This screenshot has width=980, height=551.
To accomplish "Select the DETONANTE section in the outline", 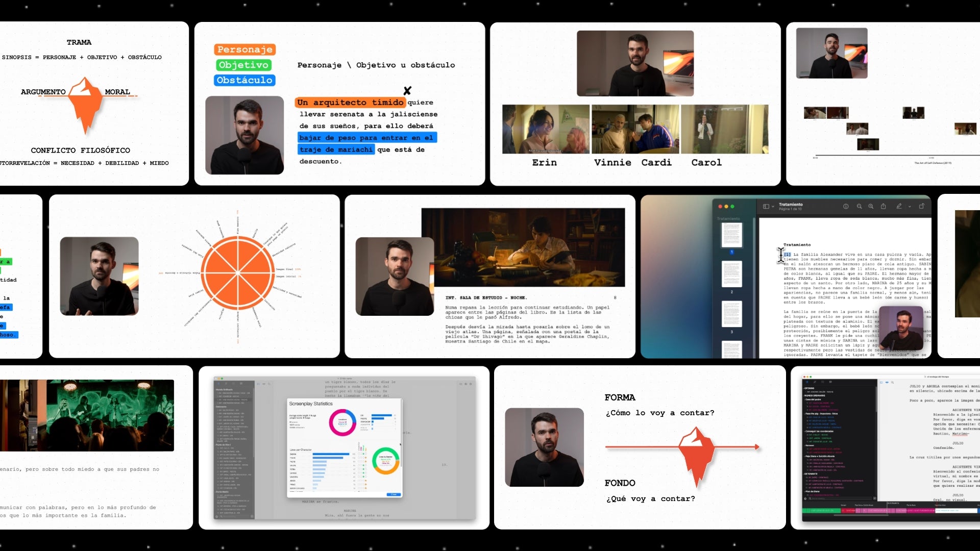I will click(811, 474).
